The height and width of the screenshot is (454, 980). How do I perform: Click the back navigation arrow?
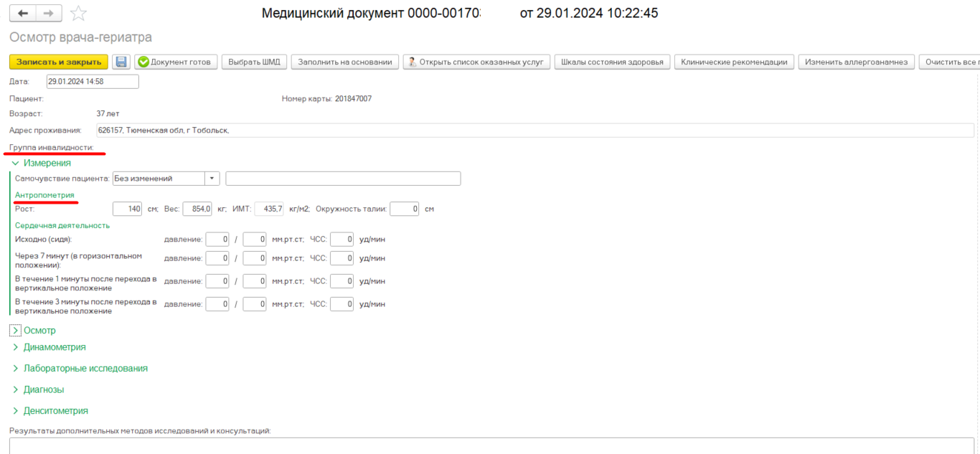pyautogui.click(x=23, y=14)
